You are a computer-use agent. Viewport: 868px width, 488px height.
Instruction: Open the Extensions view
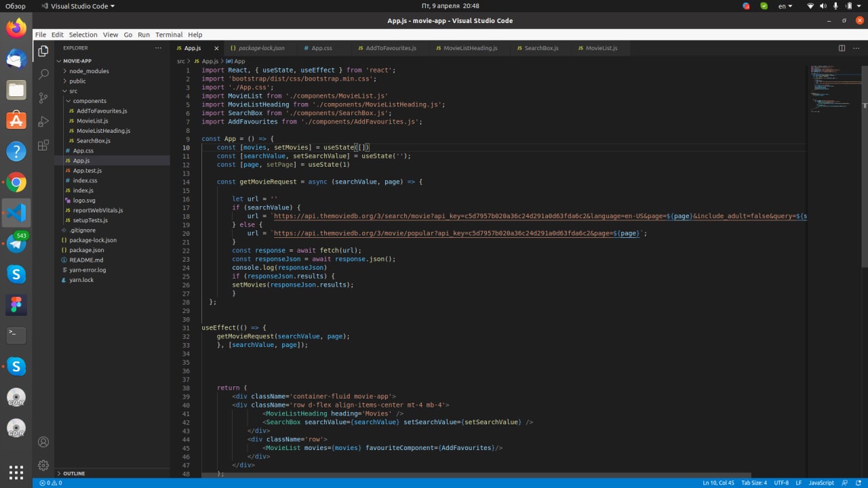point(43,145)
